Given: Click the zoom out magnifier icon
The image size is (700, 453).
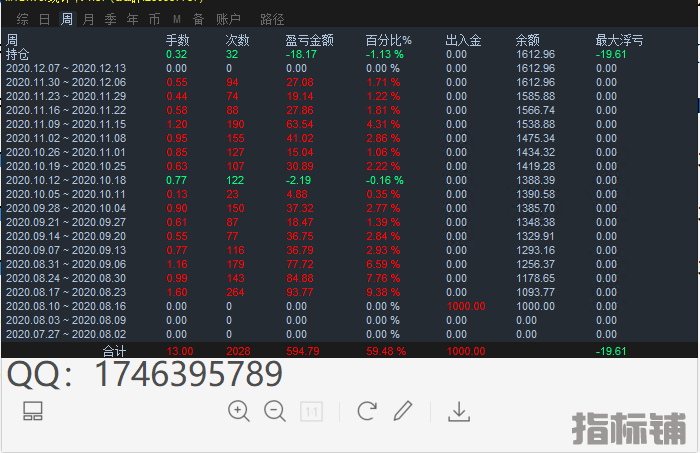Looking at the screenshot, I should click(274, 411).
